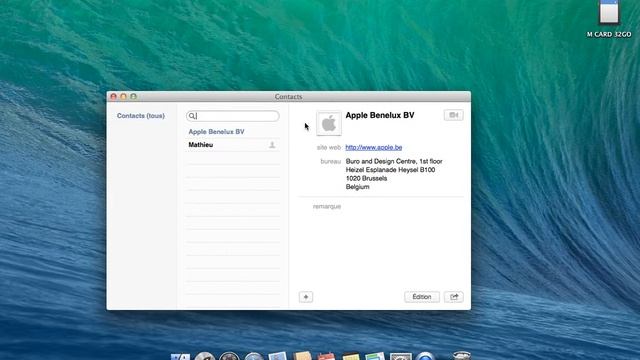Click the share contact card icon
640x360 pixels.
pyautogui.click(x=454, y=297)
